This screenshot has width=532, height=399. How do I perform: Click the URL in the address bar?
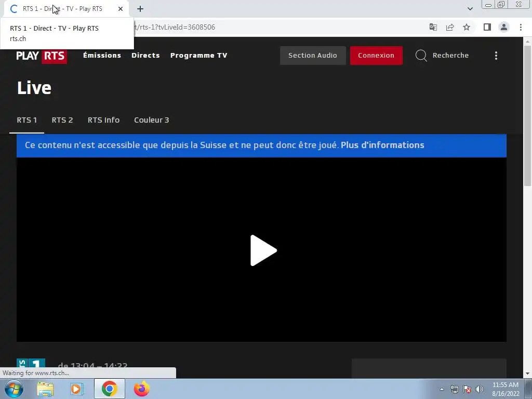pyautogui.click(x=176, y=27)
